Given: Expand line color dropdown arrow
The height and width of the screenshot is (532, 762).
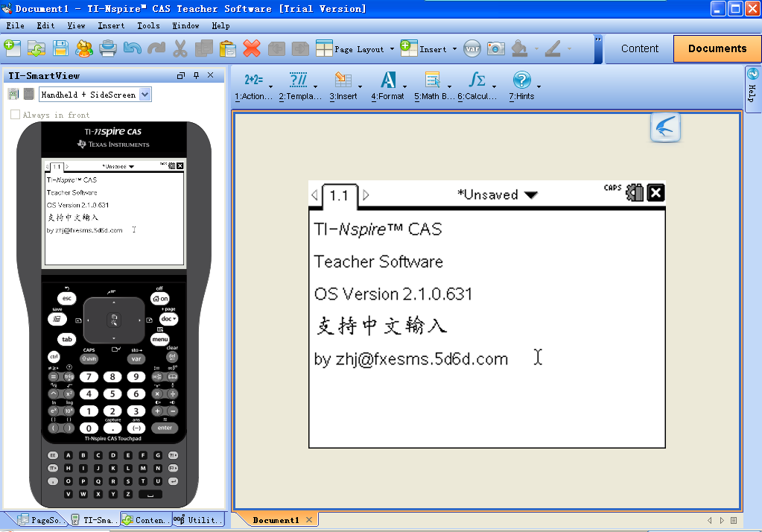Looking at the screenshot, I should pos(570,49).
